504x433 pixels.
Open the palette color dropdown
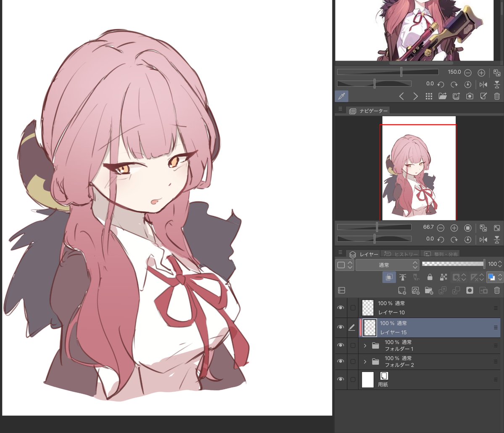[345, 265]
